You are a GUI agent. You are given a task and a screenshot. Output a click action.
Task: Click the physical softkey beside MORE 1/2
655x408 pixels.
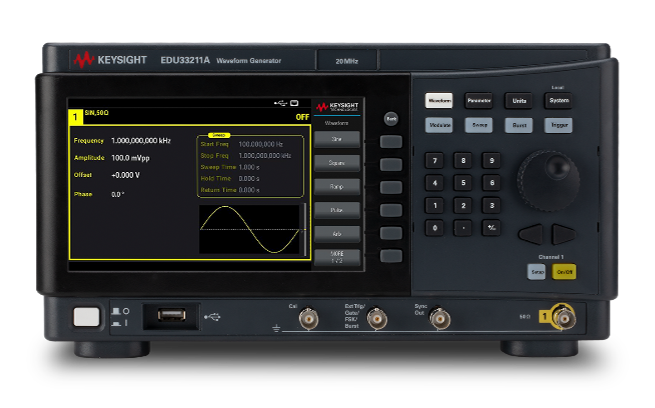pyautogui.click(x=391, y=256)
